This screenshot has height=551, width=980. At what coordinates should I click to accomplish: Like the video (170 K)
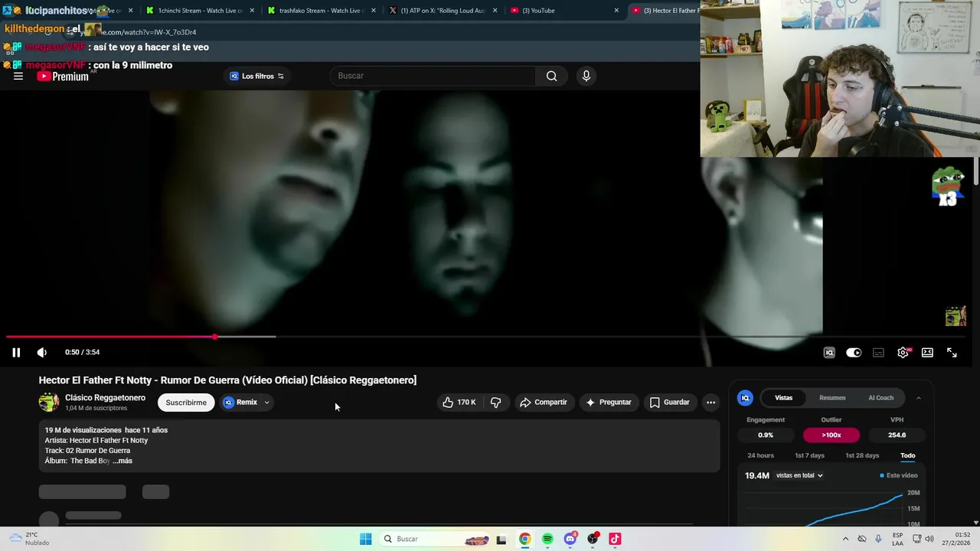tap(459, 403)
